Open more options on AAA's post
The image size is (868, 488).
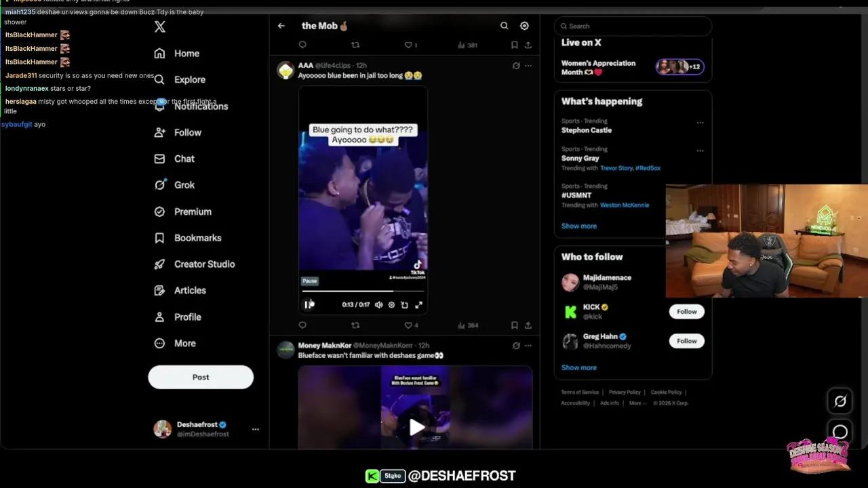[528, 66]
